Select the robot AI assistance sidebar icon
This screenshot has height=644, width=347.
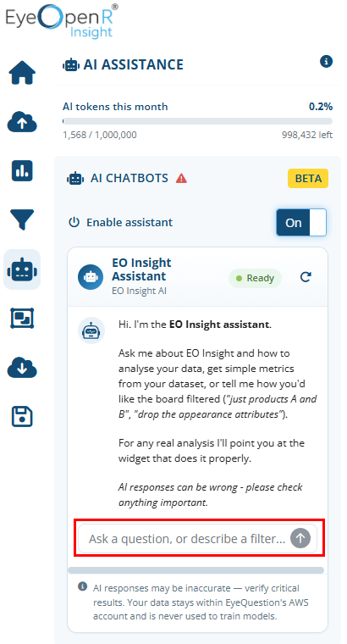pos(22,269)
